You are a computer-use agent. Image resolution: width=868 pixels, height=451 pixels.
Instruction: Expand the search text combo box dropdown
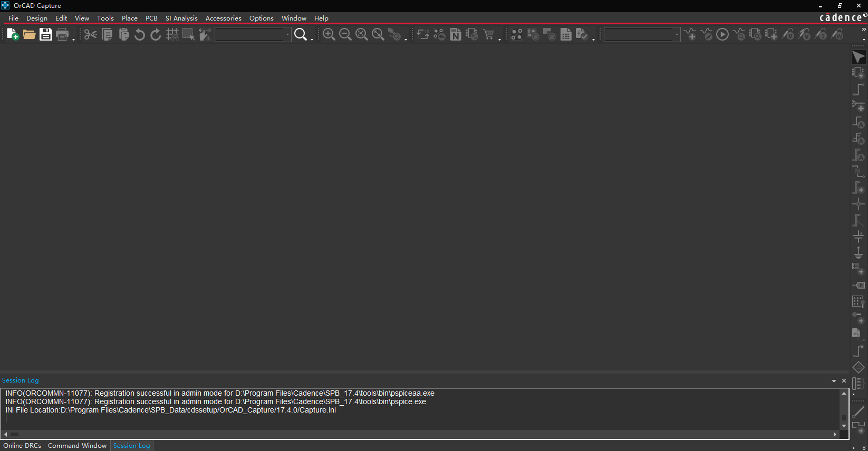click(x=287, y=35)
